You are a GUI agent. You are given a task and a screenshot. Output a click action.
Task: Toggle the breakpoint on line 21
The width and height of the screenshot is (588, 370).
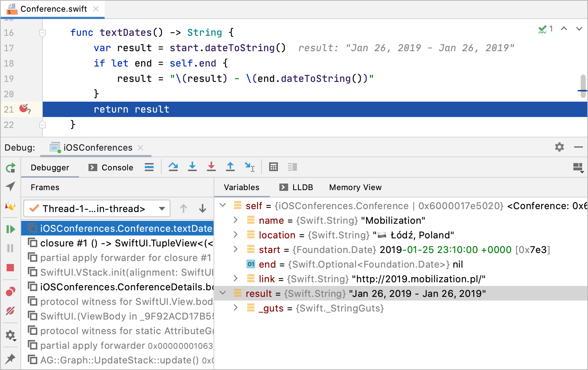click(24, 109)
